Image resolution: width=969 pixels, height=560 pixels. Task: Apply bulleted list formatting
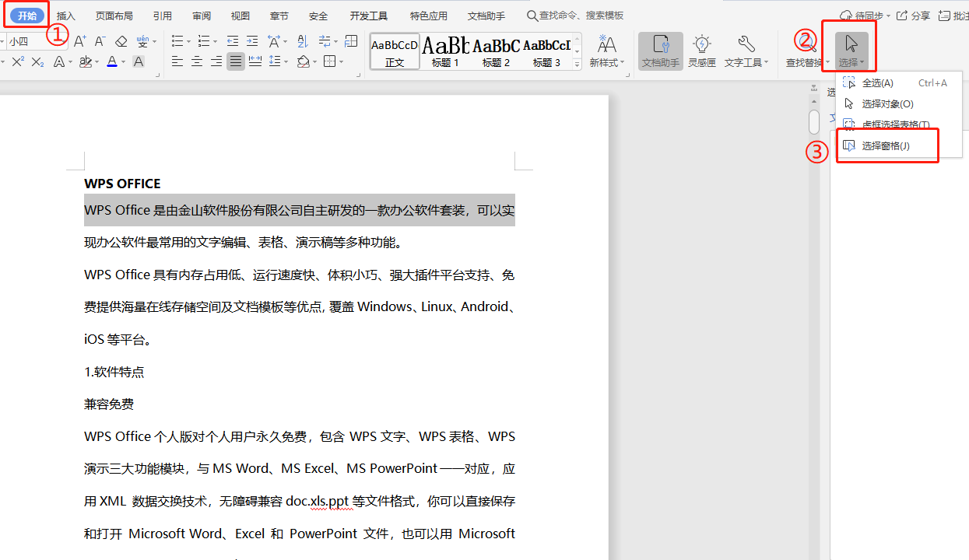(177, 41)
